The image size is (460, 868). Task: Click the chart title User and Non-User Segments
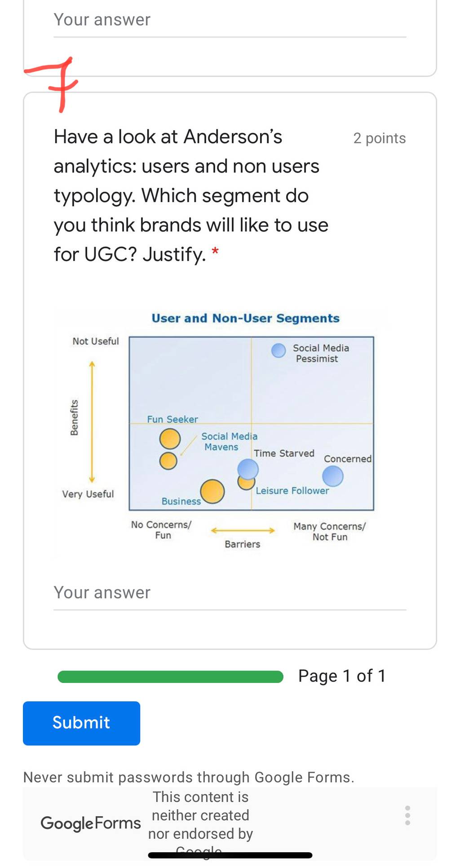pos(245,319)
